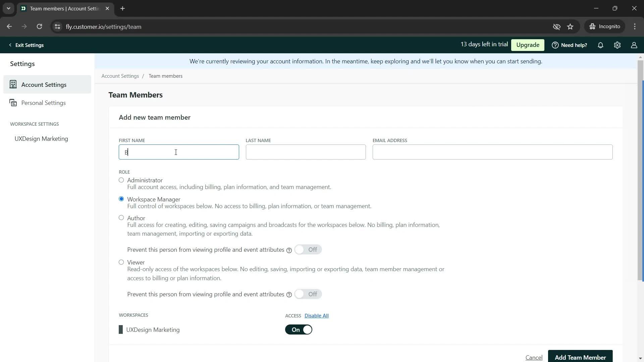This screenshot has width=644, height=362.
Task: Open the tab search dropdown arrow
Action: (x=8, y=8)
